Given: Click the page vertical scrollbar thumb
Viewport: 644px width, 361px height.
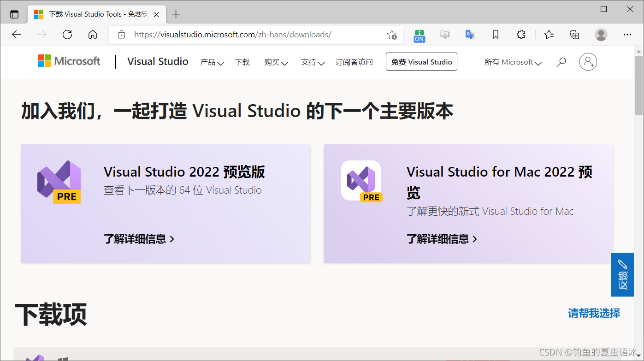Looking at the screenshot, I should [x=638, y=85].
